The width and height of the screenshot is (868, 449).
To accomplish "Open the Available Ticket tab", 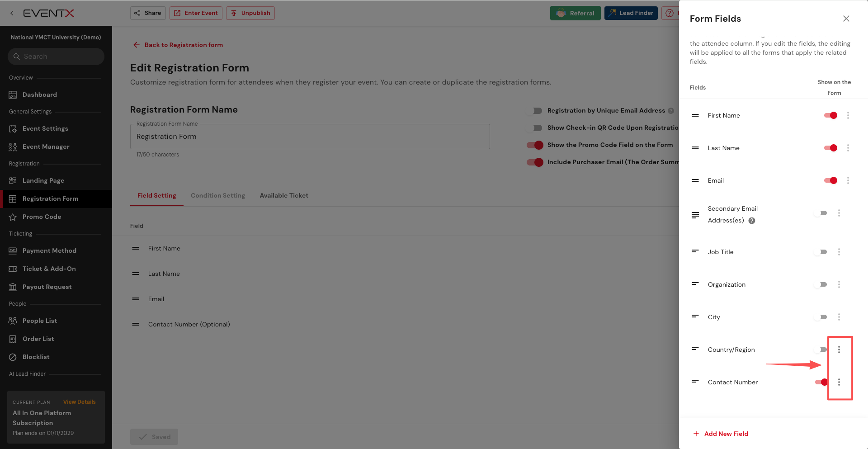I will tap(284, 195).
